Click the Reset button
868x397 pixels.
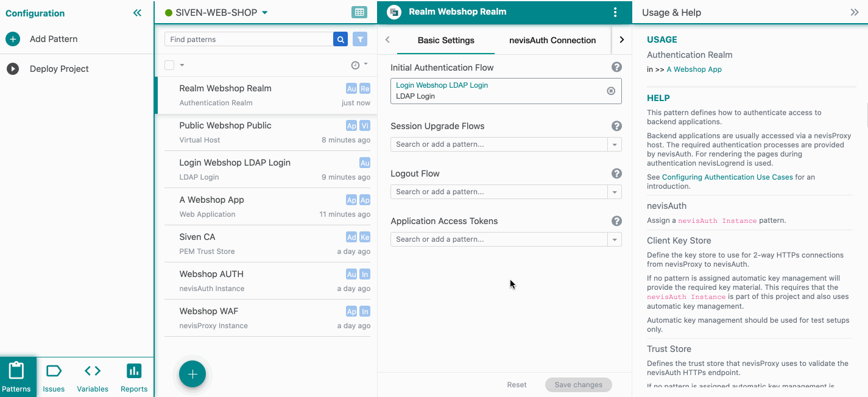click(x=517, y=385)
